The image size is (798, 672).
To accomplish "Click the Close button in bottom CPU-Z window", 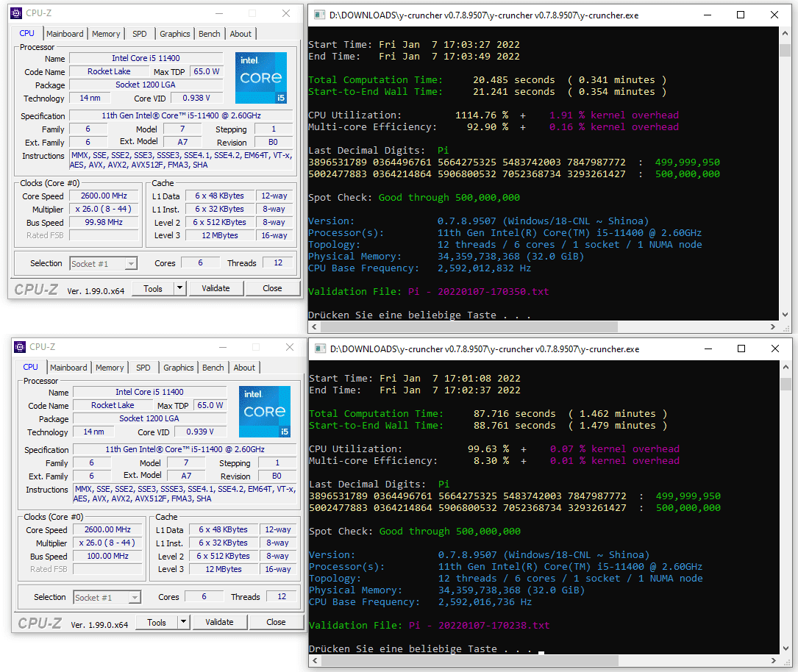I will [276, 622].
